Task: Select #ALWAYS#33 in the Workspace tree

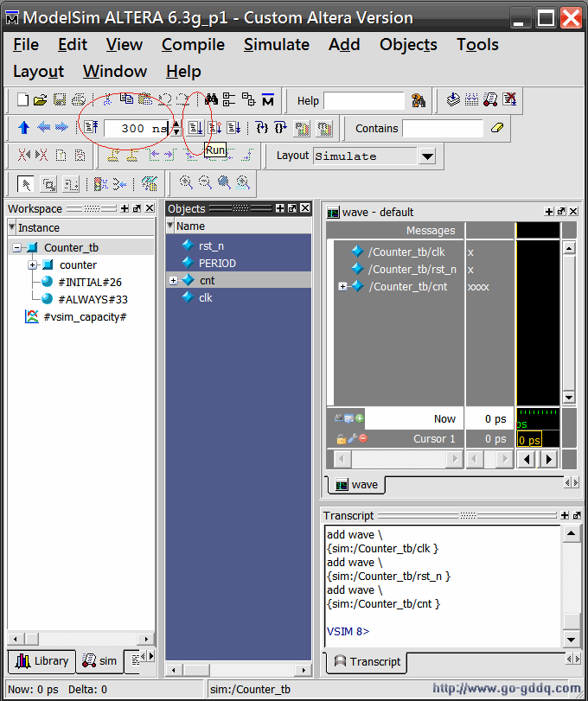Action: [x=93, y=300]
